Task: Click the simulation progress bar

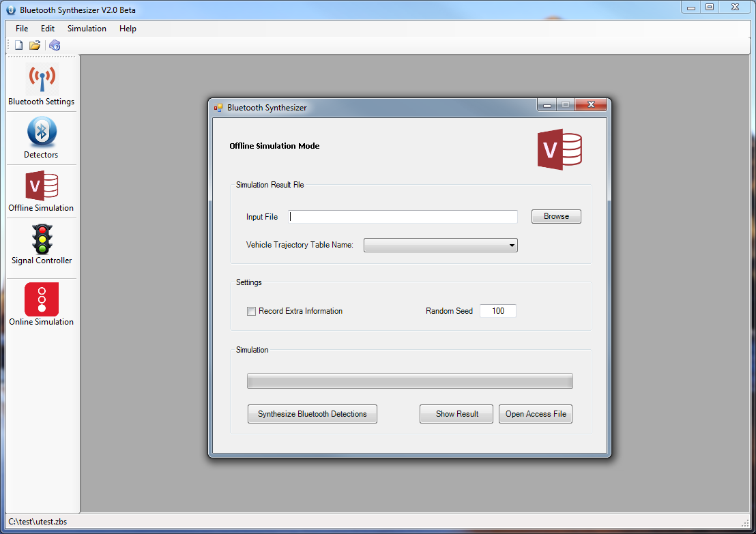Action: 410,381
